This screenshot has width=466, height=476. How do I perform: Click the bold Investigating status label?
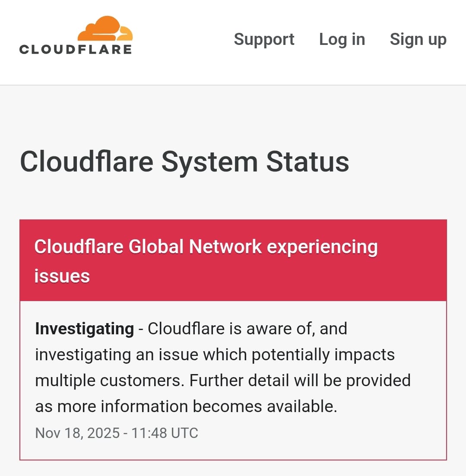coord(84,329)
